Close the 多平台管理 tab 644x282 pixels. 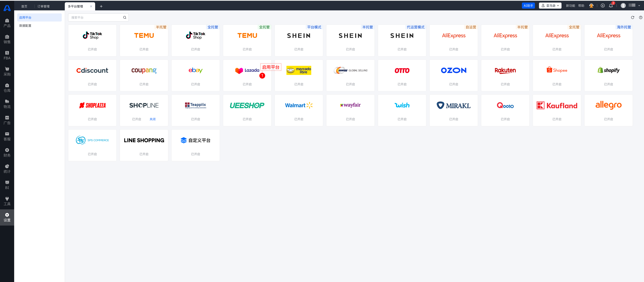(x=91, y=6)
